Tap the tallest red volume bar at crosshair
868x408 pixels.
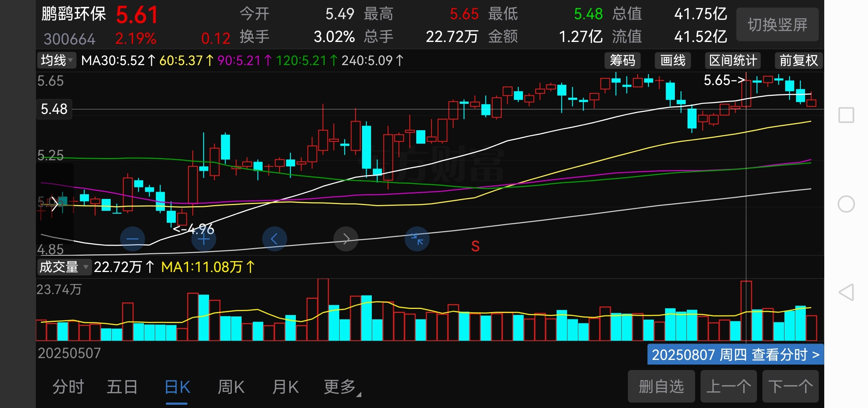[x=746, y=311]
